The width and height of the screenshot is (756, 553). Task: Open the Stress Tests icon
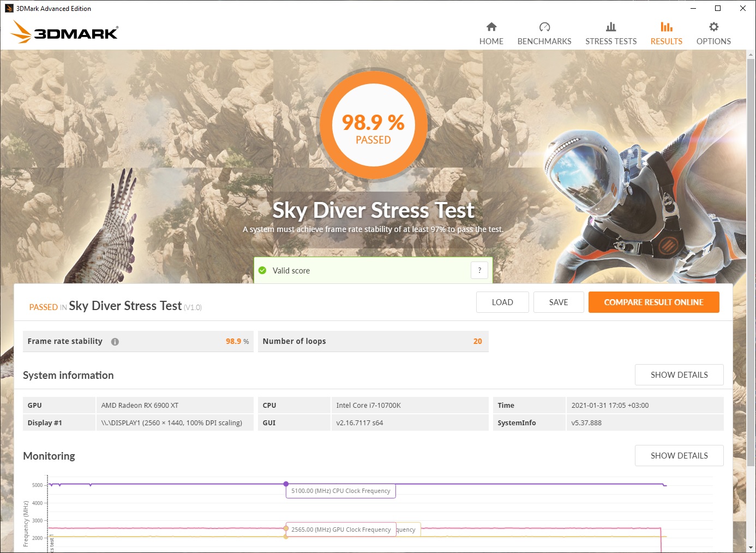[611, 27]
